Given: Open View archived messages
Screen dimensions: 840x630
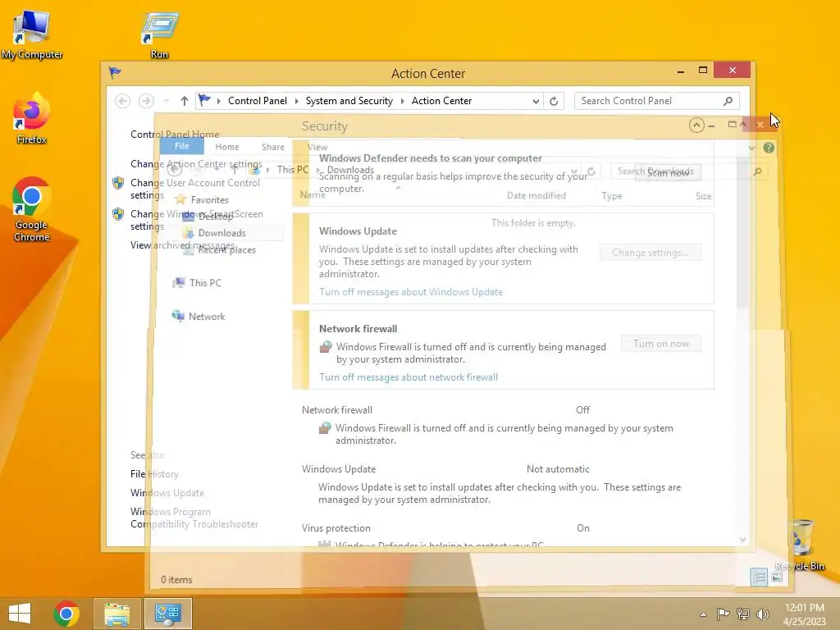Looking at the screenshot, I should (x=182, y=245).
